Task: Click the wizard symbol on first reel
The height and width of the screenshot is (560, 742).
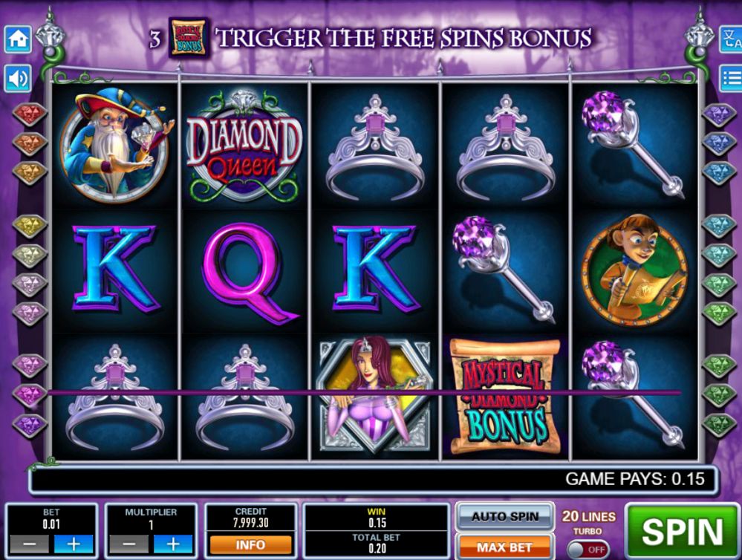Action: tap(117, 143)
